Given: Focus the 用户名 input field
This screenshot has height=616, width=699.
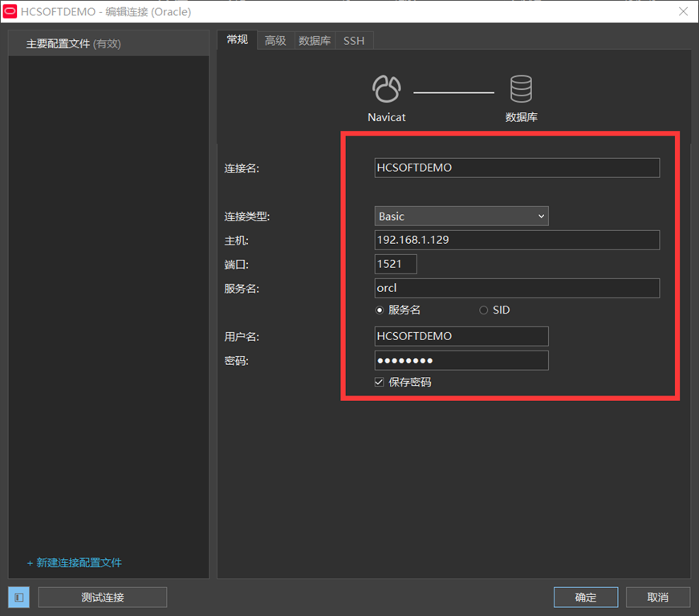Looking at the screenshot, I should 461,336.
